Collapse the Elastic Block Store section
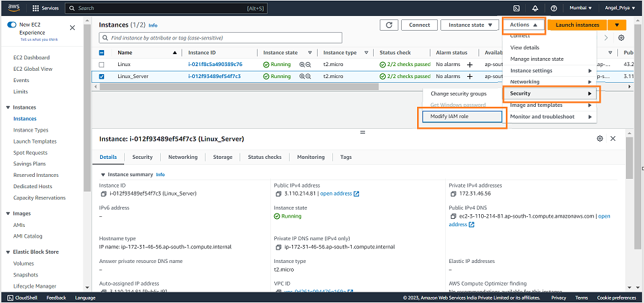 [8, 252]
